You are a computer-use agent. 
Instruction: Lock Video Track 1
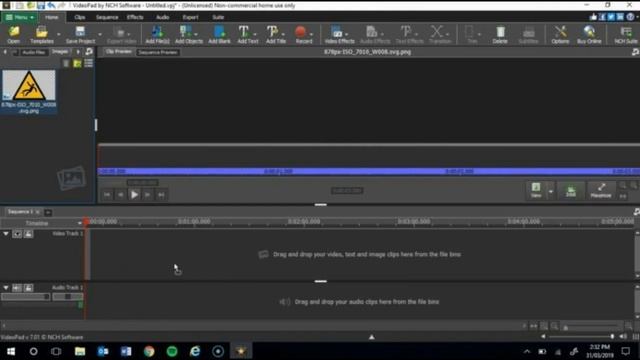28,234
